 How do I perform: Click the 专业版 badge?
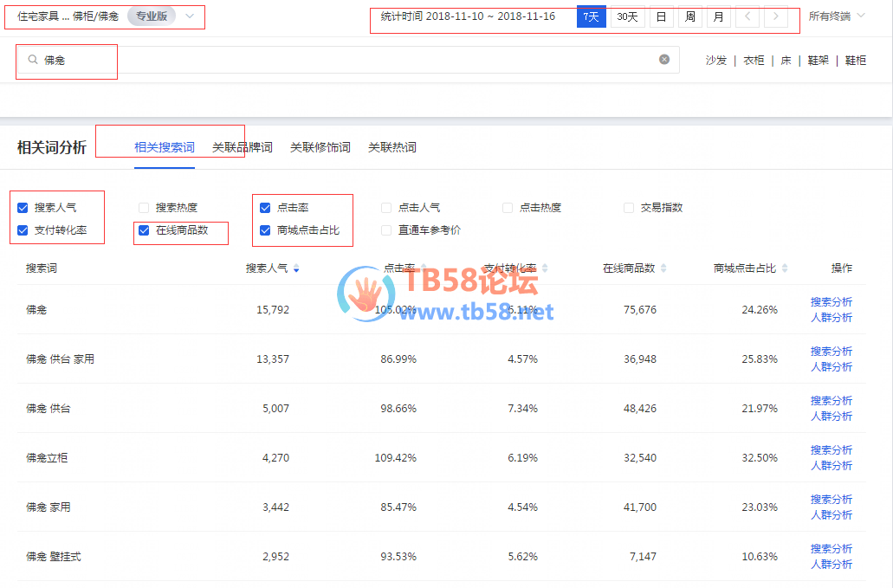[x=152, y=16]
